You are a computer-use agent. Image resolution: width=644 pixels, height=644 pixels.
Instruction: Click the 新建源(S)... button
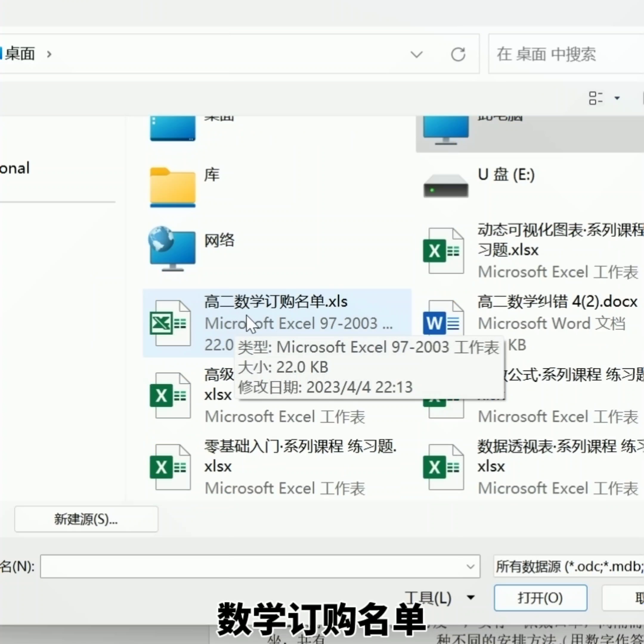pos(86,519)
